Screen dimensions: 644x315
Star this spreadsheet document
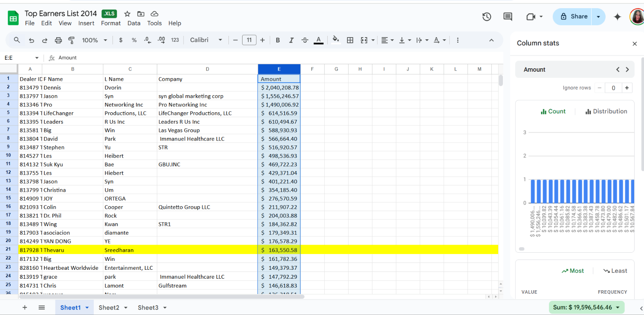pos(127,14)
